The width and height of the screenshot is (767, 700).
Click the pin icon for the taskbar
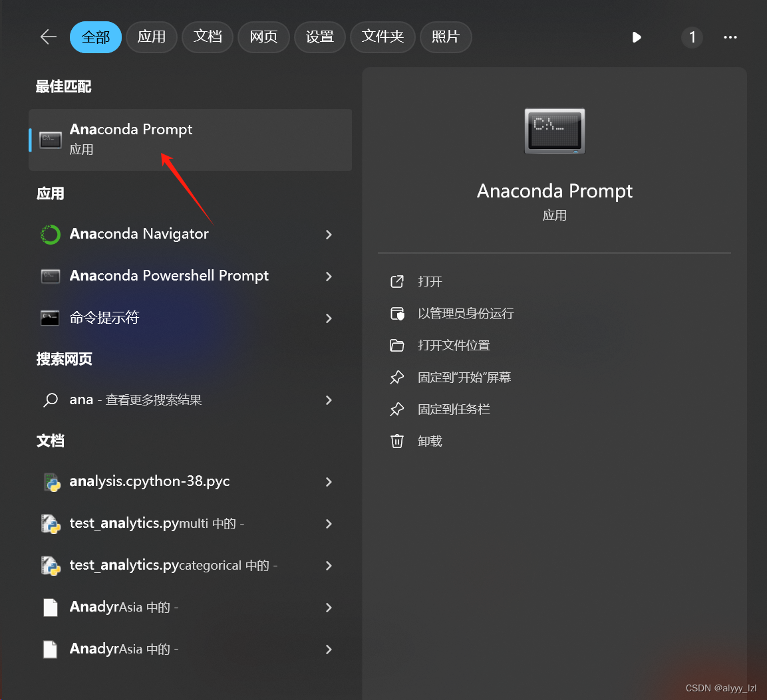[x=396, y=409]
